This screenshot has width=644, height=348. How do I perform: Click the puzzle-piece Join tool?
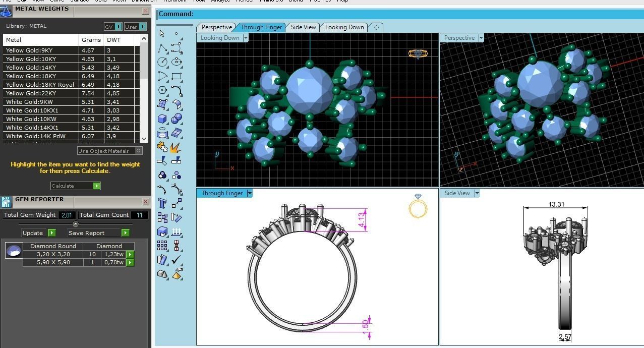coord(162,147)
